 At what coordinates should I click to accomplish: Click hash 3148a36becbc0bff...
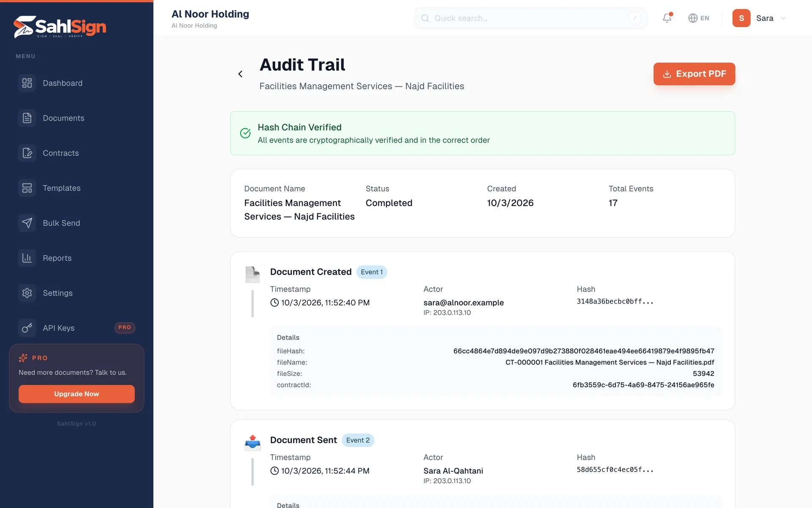(615, 301)
